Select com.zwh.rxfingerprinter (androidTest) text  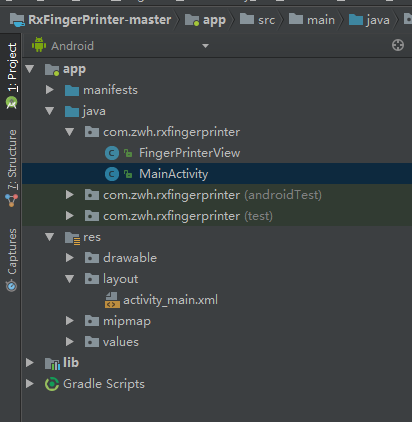(x=212, y=195)
